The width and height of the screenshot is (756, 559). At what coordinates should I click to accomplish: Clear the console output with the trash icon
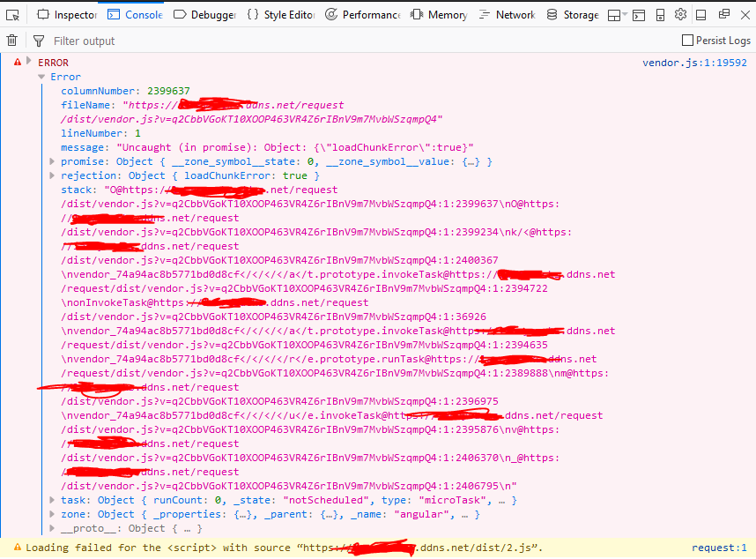[x=11, y=41]
